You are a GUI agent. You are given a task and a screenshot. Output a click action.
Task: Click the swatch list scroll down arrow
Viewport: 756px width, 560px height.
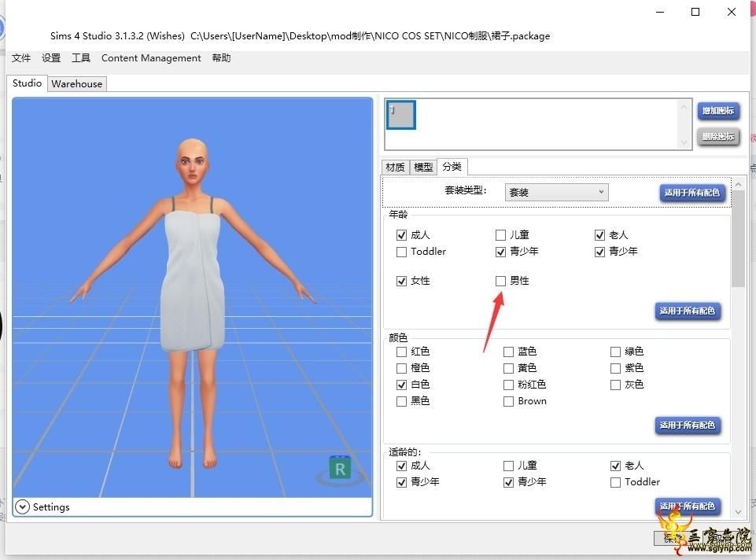(684, 142)
